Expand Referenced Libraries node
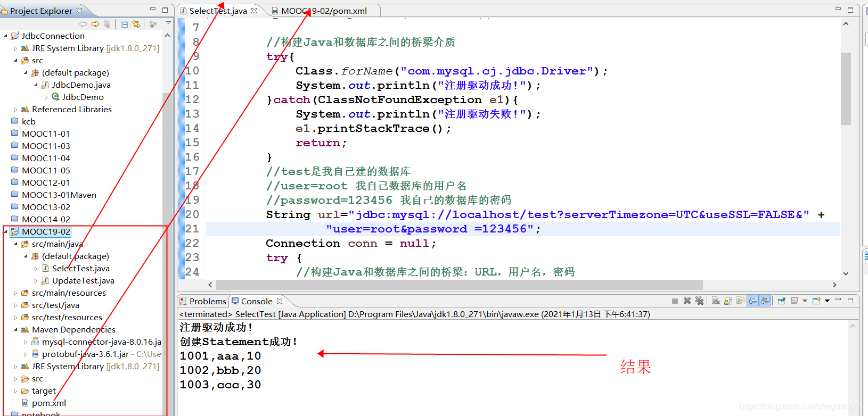868x416 pixels. coord(15,109)
